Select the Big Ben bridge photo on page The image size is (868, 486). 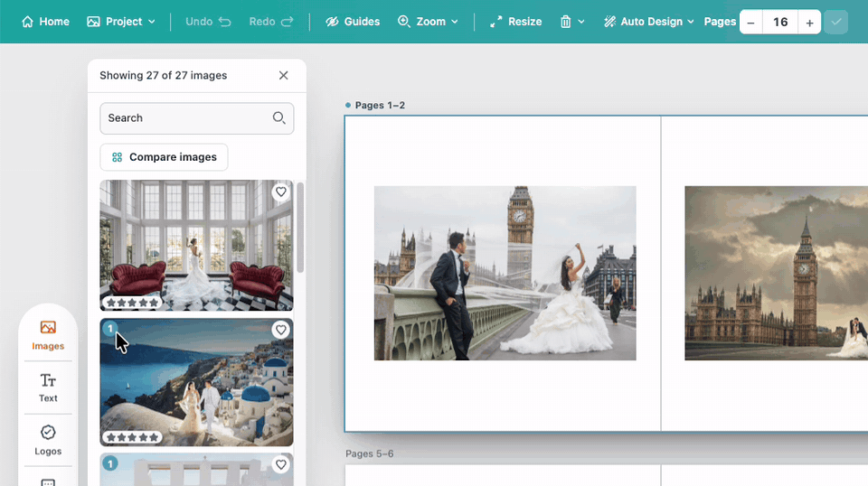click(505, 273)
